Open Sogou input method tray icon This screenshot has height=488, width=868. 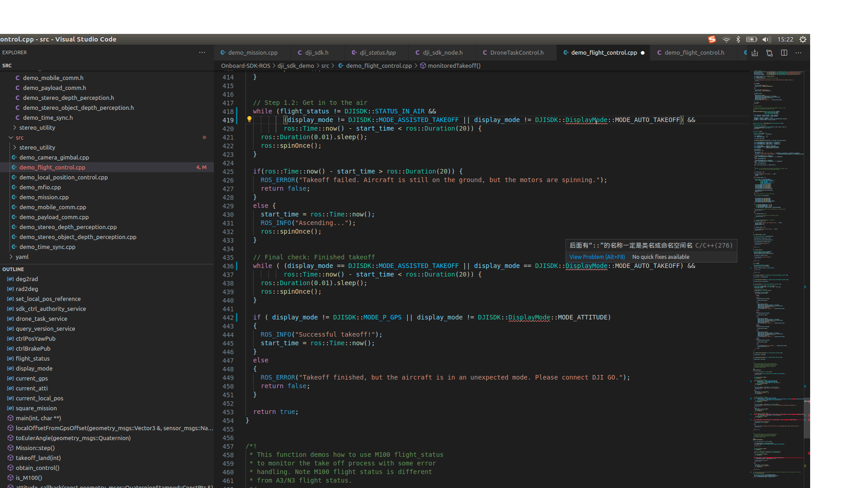[x=712, y=39]
